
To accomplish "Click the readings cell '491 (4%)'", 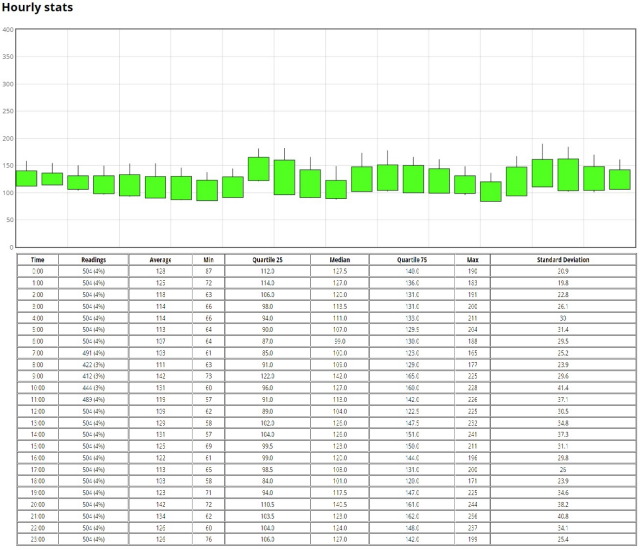I will click(93, 353).
